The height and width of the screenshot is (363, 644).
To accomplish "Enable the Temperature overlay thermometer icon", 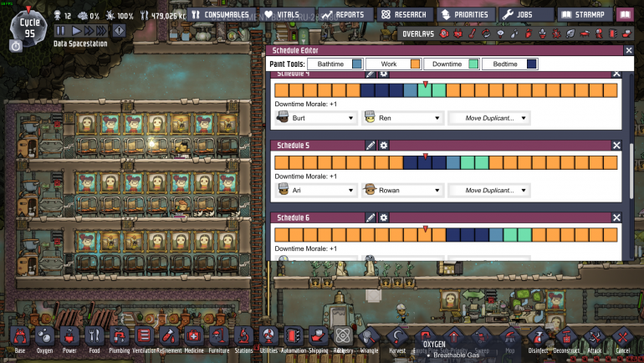I will (473, 33).
